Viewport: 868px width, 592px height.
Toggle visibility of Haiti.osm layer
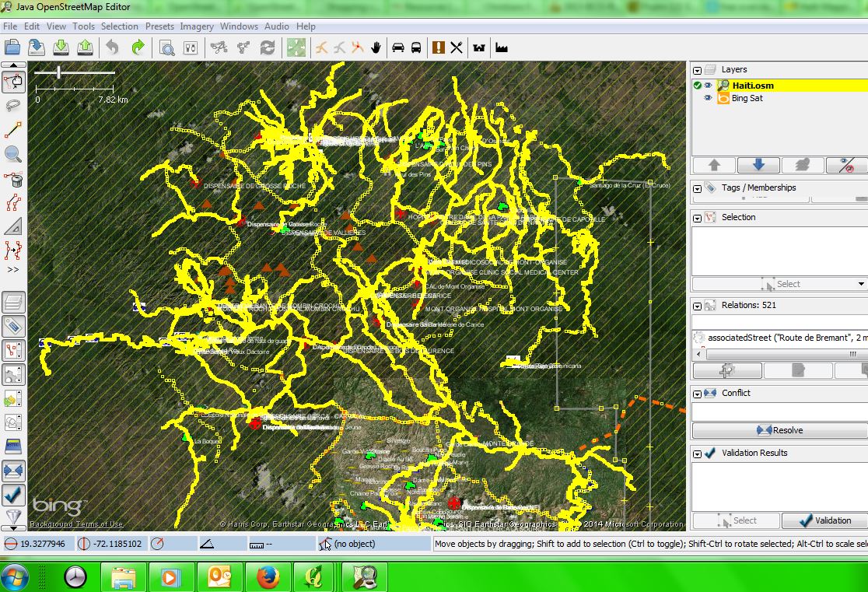point(709,86)
